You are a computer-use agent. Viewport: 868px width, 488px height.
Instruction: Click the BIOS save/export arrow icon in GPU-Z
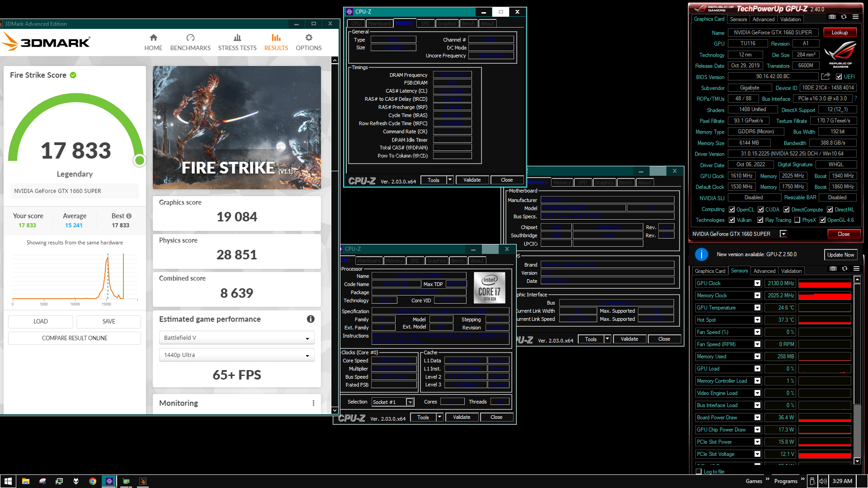pyautogui.click(x=826, y=76)
